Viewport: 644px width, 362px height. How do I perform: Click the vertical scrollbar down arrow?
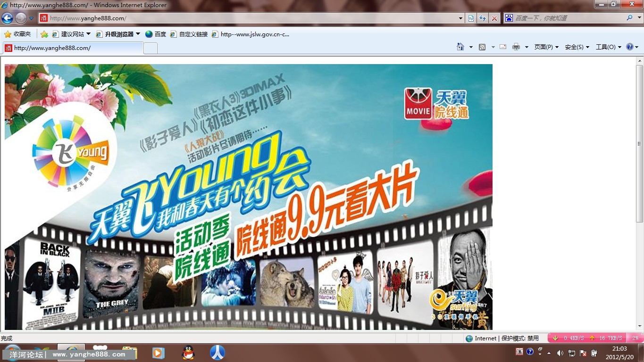640,326
